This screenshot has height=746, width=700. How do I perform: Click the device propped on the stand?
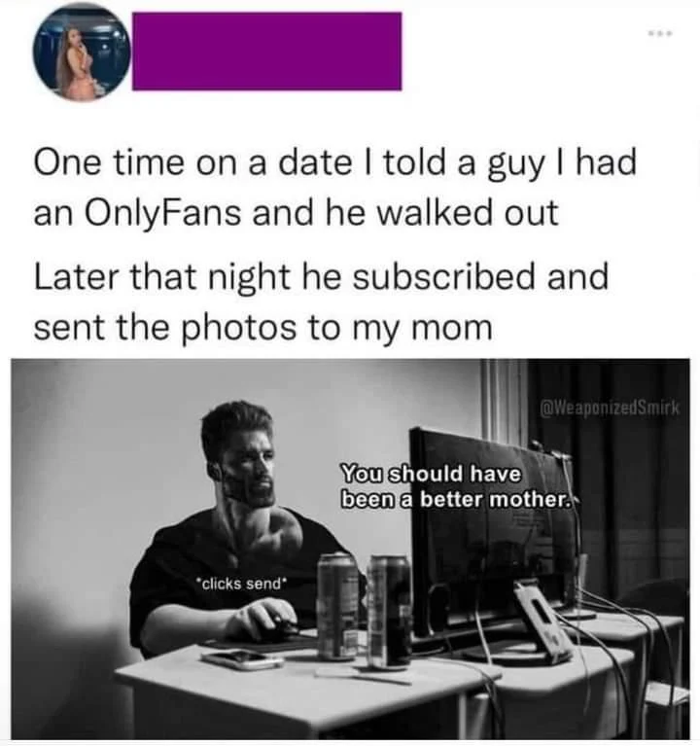[542, 622]
